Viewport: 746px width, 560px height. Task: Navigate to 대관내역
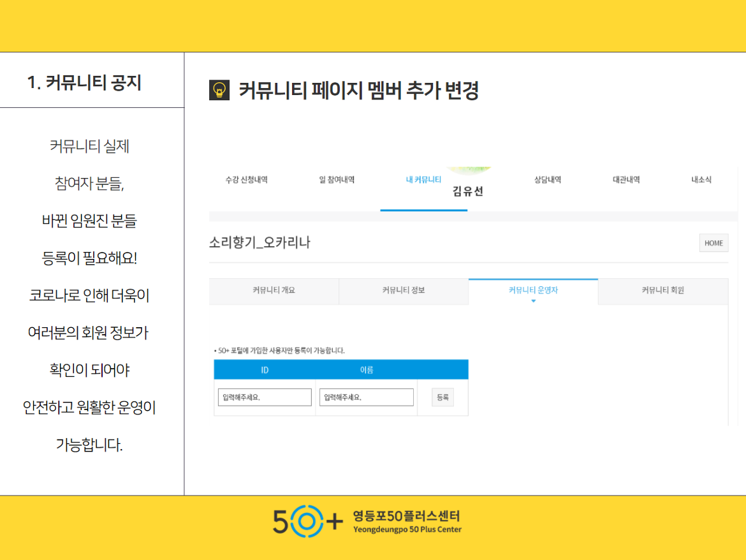[625, 180]
